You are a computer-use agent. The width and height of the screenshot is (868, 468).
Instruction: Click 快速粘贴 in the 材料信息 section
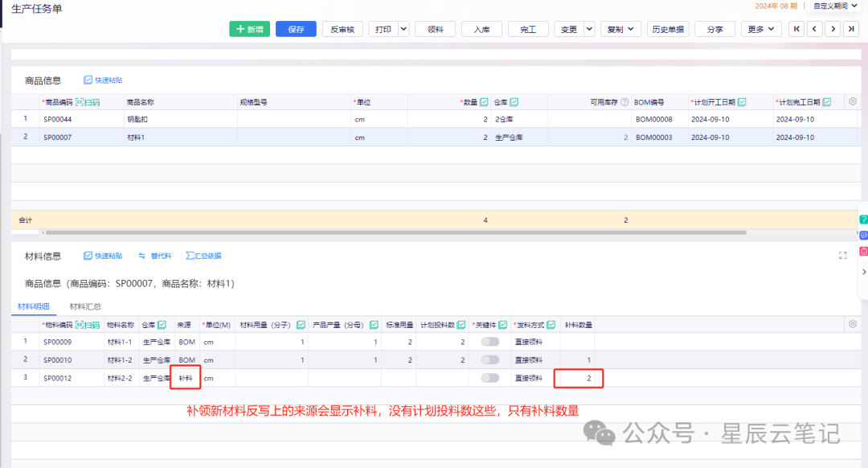[103, 256]
